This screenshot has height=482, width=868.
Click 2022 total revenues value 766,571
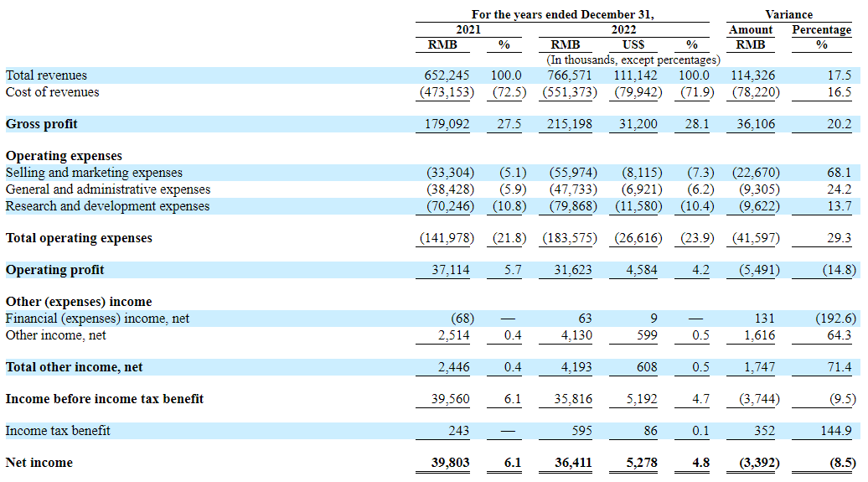(572, 75)
